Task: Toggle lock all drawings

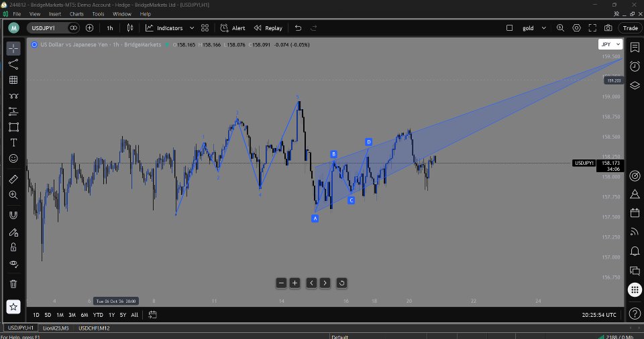Action: coord(13,247)
